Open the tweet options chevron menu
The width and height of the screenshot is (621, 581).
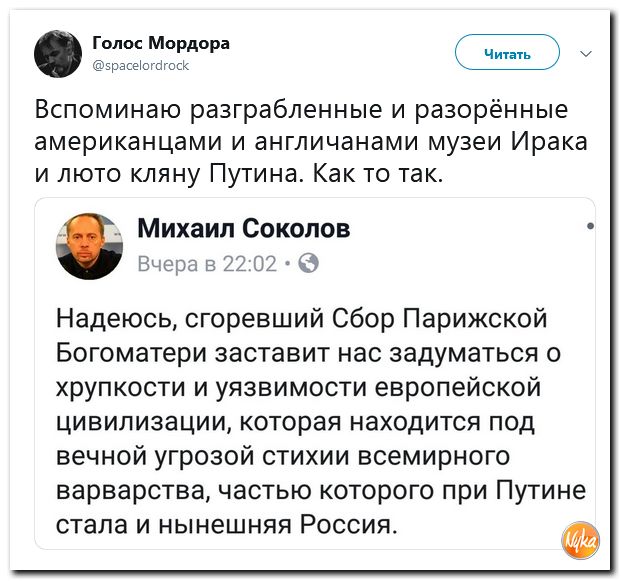tap(586, 53)
